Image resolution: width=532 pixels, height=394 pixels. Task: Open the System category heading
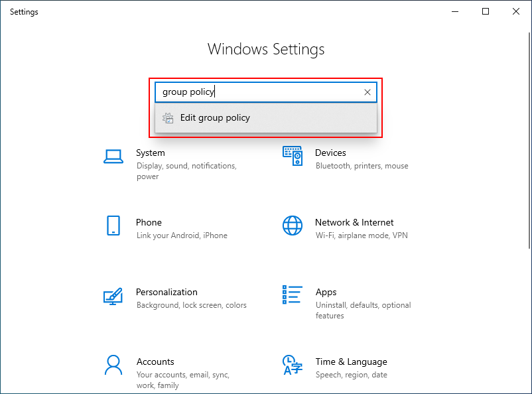coord(151,153)
